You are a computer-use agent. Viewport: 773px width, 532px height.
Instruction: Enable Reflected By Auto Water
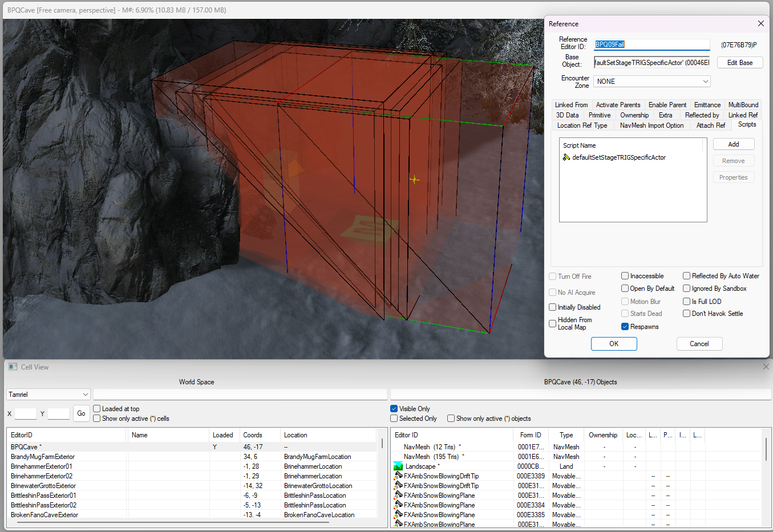coord(686,276)
